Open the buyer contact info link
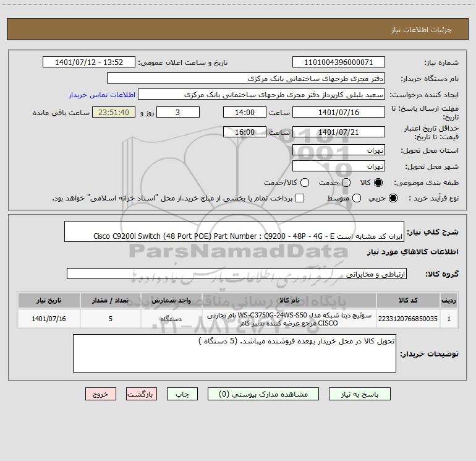This screenshot has height=461, width=476. 102,95
